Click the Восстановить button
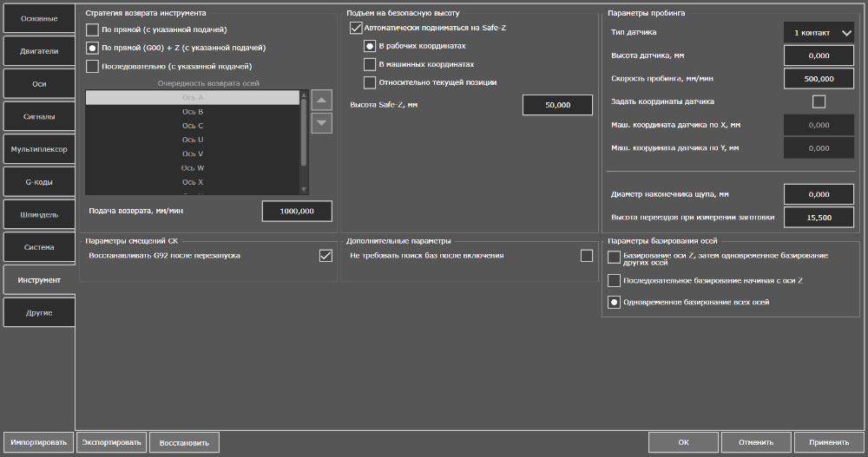This screenshot has width=868, height=457. pyautogui.click(x=184, y=442)
